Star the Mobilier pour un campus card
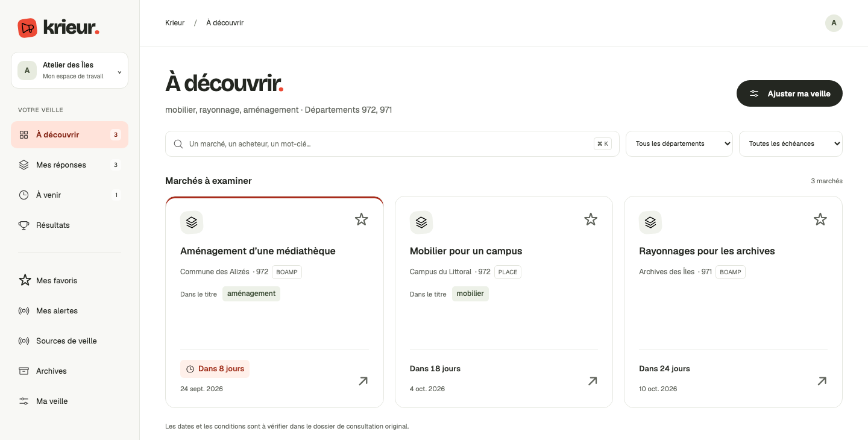 point(591,219)
